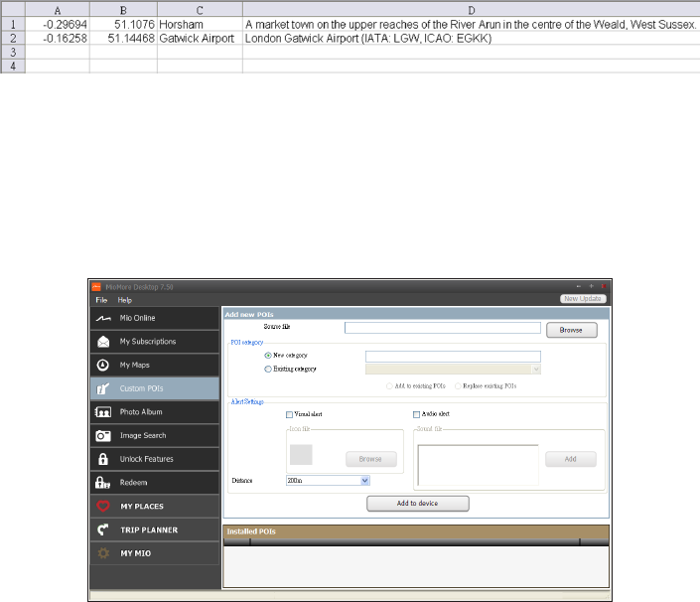Enable the Visual alert checkbox
Image resolution: width=700 pixels, height=602 pixels.
click(289, 414)
